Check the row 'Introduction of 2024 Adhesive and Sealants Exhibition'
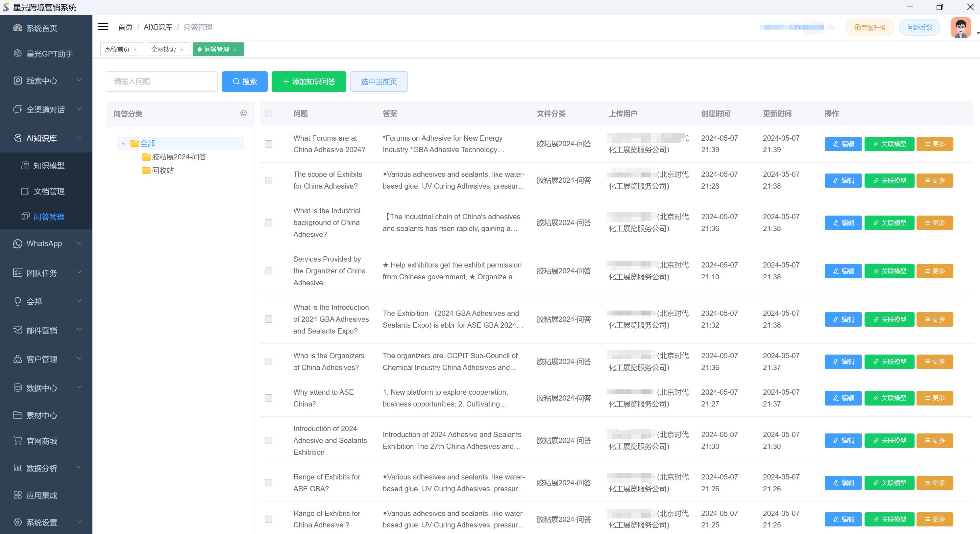The width and height of the screenshot is (980, 534). [x=269, y=440]
